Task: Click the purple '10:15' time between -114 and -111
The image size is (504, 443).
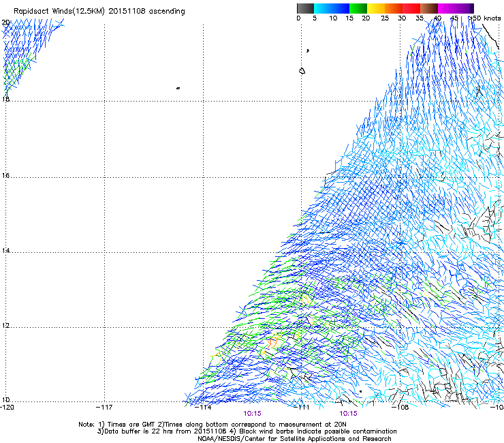Action: [x=252, y=414]
